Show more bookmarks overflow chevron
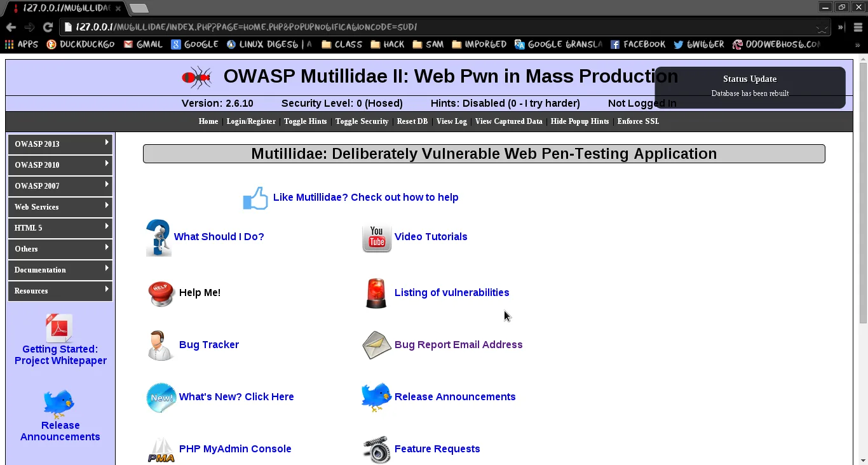The height and width of the screenshot is (465, 868). (x=857, y=45)
